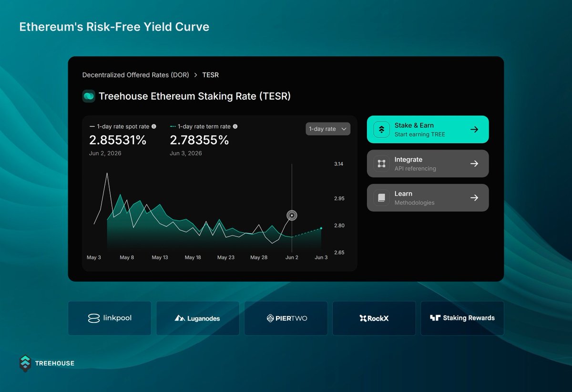The image size is (572, 392).
Task: Go to Decentralized Offered Rates (DOR) breadcrumb
Action: (135, 75)
